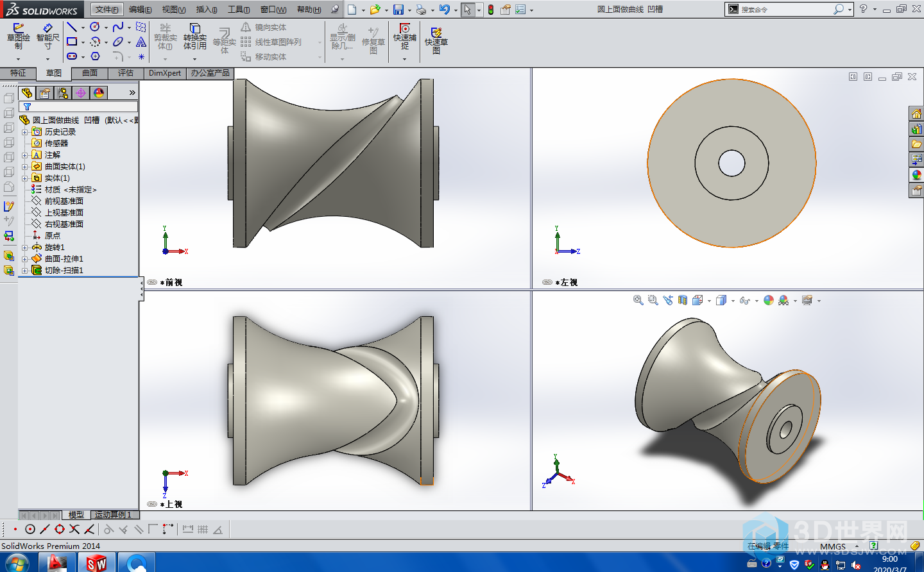Click the Save icon in title toolbar

pos(398,10)
